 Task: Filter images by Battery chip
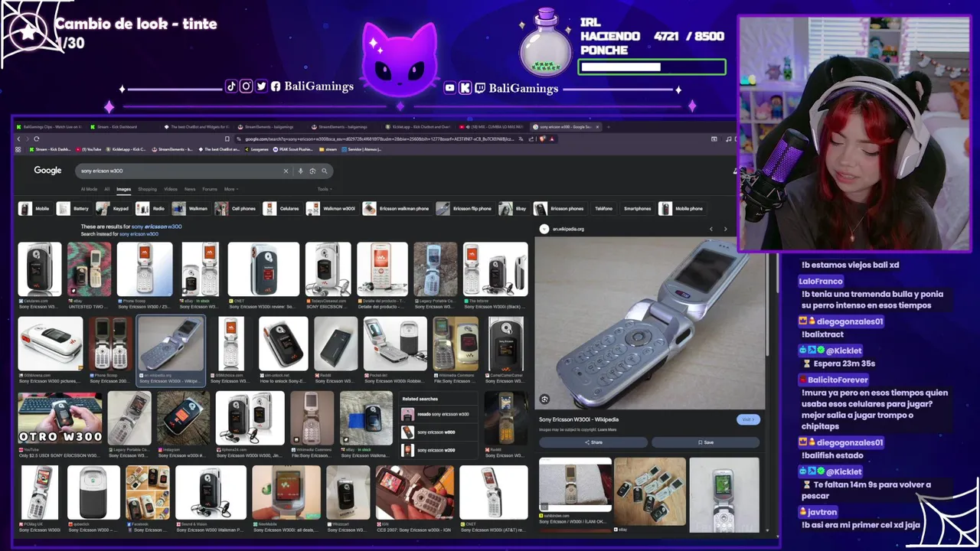[x=73, y=208]
